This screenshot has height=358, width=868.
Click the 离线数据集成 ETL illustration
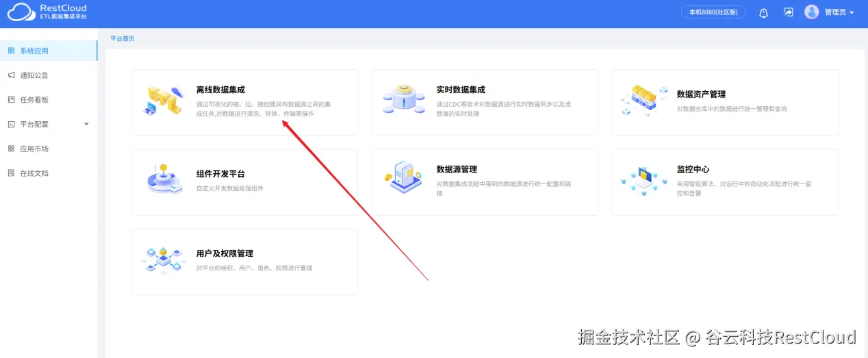tap(164, 100)
